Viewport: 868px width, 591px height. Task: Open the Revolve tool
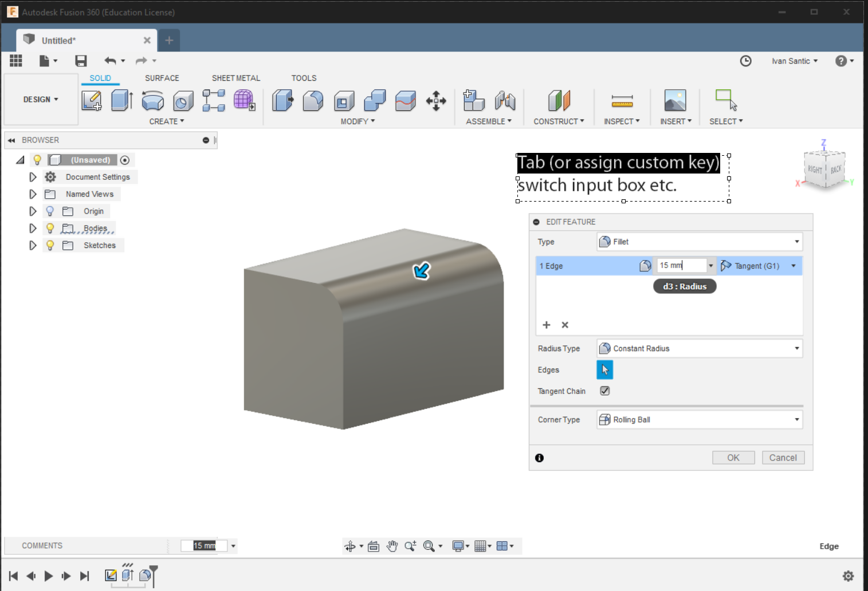[152, 100]
